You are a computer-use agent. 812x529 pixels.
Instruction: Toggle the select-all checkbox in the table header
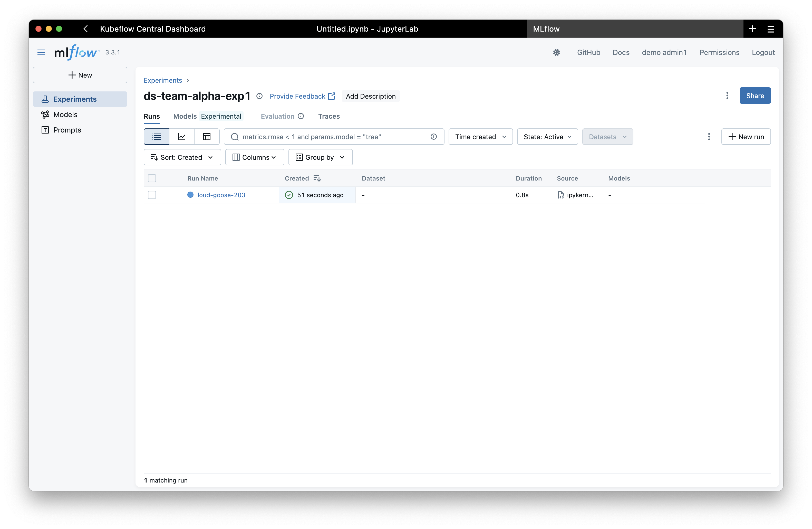[152, 178]
